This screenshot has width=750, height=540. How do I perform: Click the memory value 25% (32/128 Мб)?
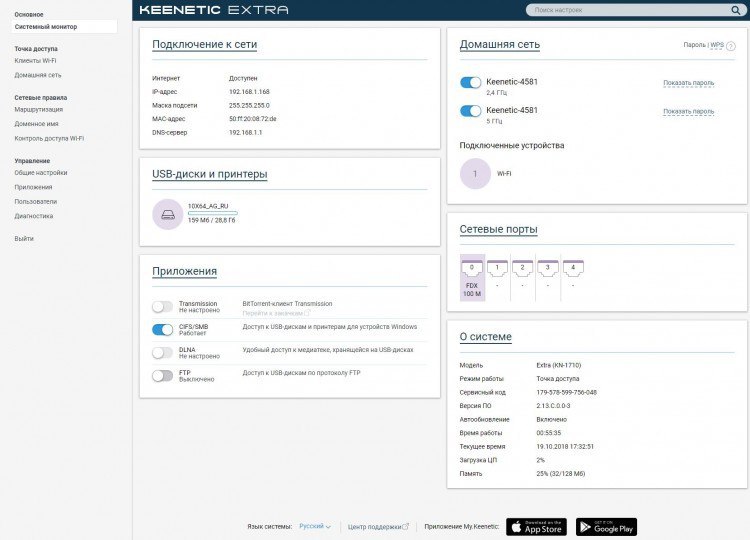click(x=561, y=474)
